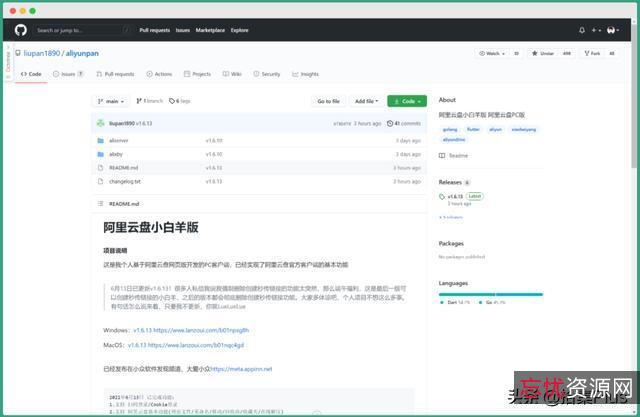
Task: Show the additional releases link
Action: pos(451,217)
